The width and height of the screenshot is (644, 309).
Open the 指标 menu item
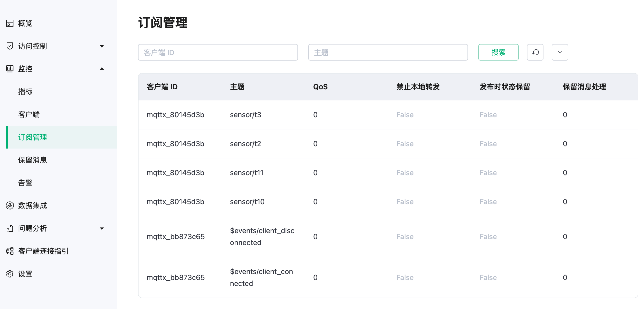point(25,92)
